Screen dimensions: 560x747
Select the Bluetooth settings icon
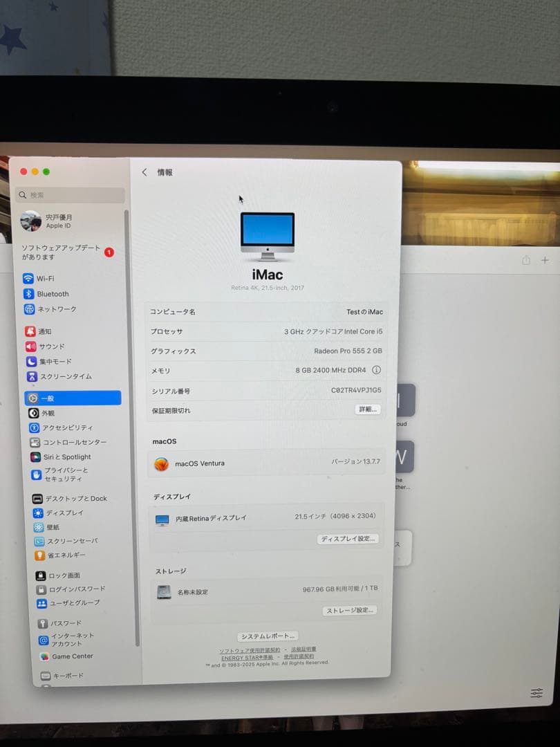(x=28, y=293)
